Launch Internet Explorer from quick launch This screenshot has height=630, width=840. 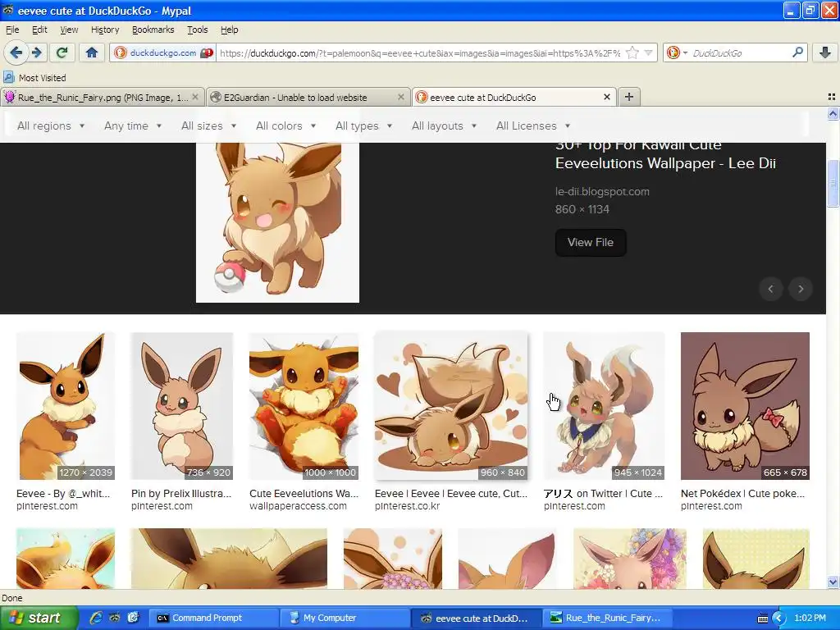(x=96, y=618)
